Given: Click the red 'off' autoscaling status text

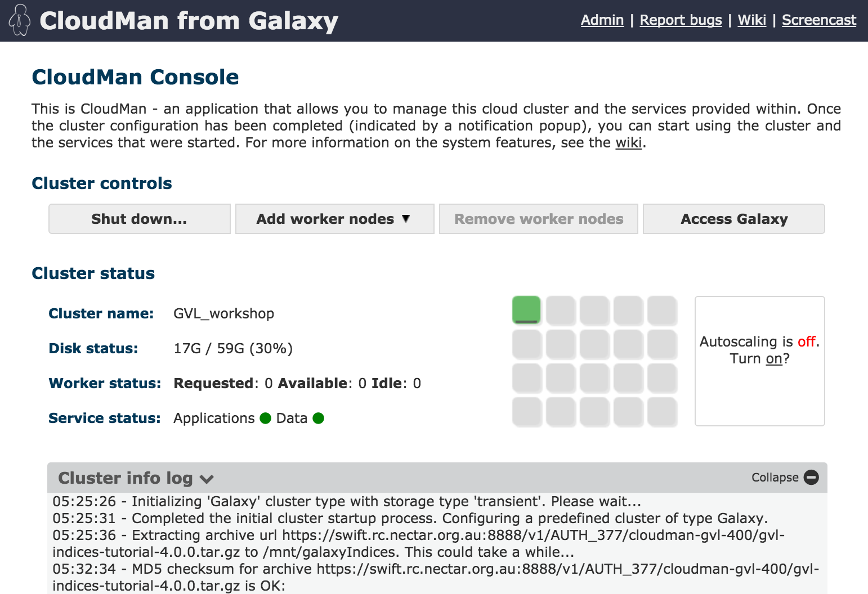Looking at the screenshot, I should tap(807, 341).
